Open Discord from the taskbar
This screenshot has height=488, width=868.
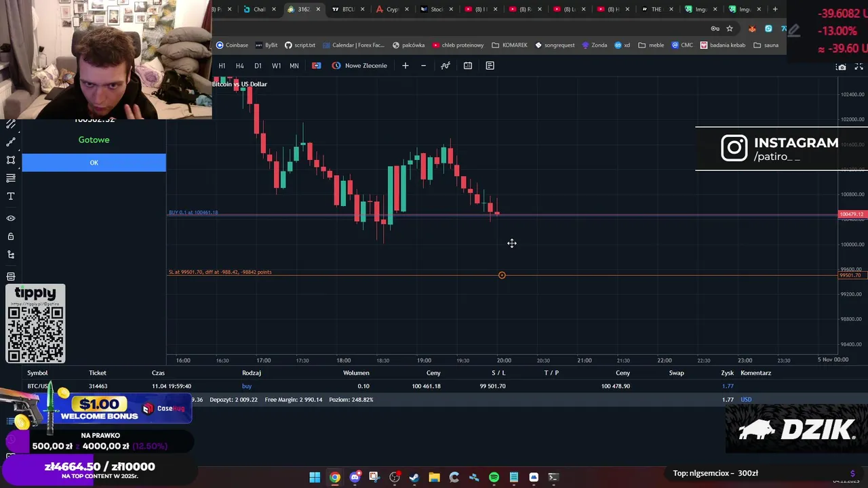[355, 477]
